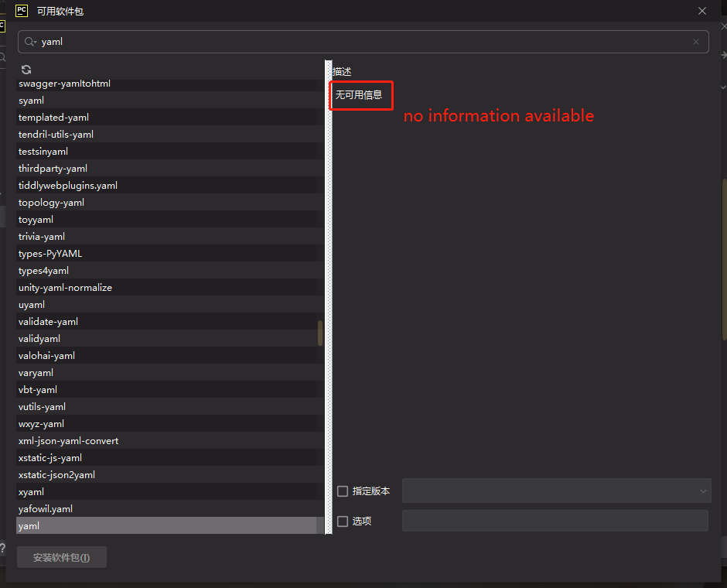Click the package list scrollbar
This screenshot has width=727, height=588.
tap(321, 333)
